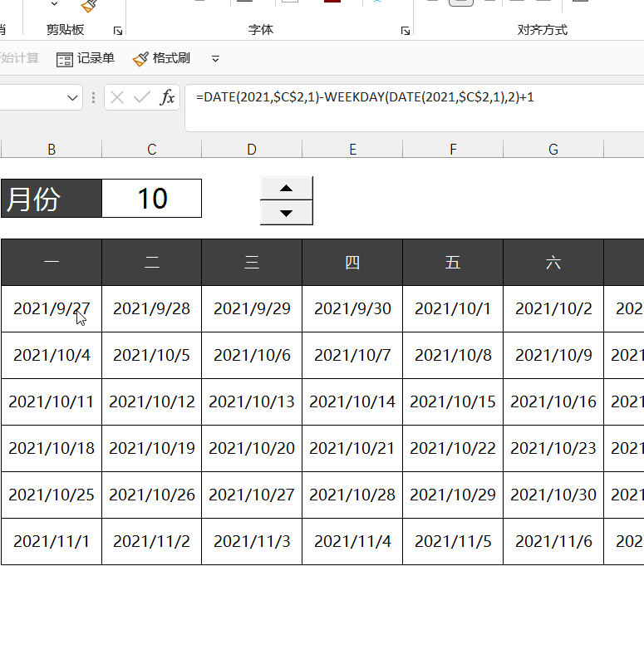Select the header cell 五
Image resolution: width=644 pixels, height=650 pixels.
(x=453, y=263)
